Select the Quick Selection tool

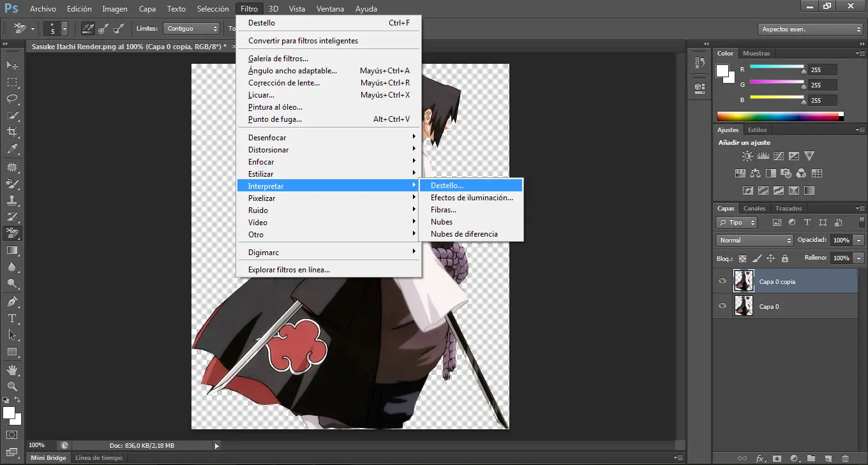click(11, 115)
